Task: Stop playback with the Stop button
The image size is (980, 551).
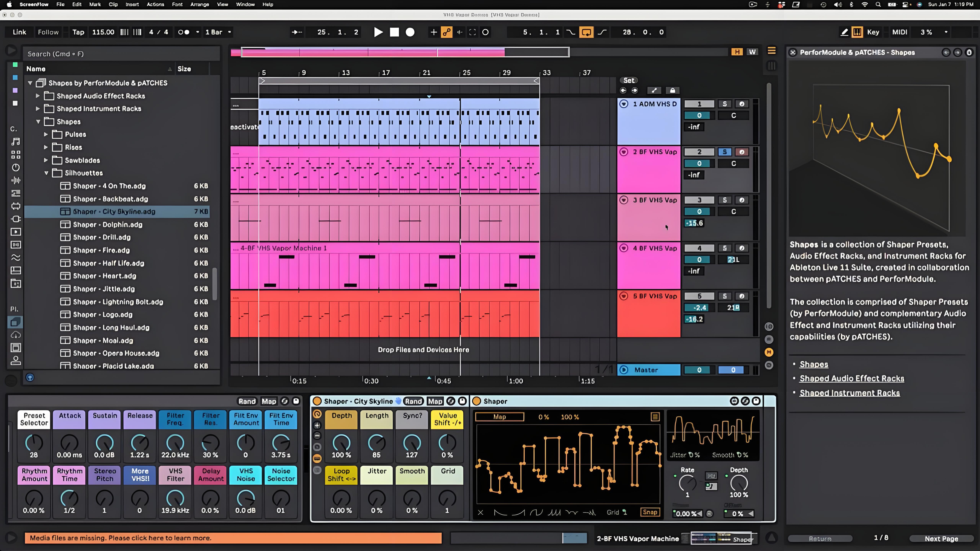Action: (394, 32)
